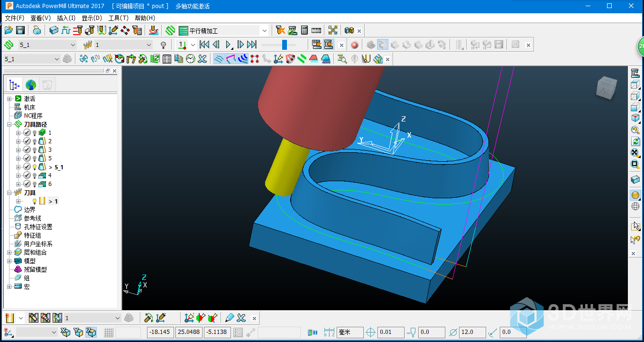Select 残留模型 tree entry
This screenshot has width=644, height=342.
click(36, 269)
